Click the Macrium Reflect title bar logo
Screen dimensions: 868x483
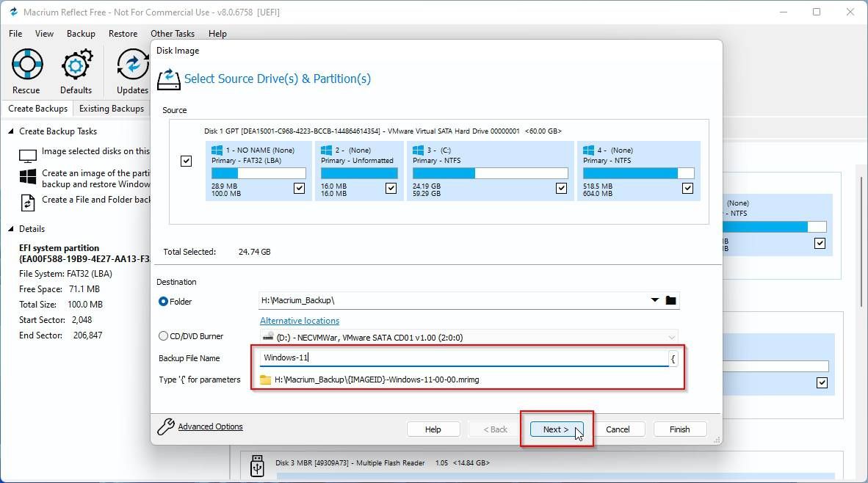click(x=13, y=12)
